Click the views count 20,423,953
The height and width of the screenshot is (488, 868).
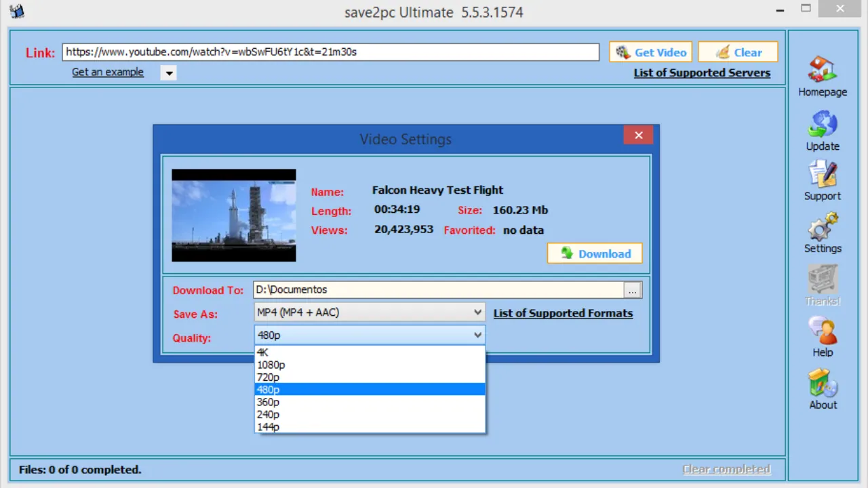pyautogui.click(x=403, y=230)
